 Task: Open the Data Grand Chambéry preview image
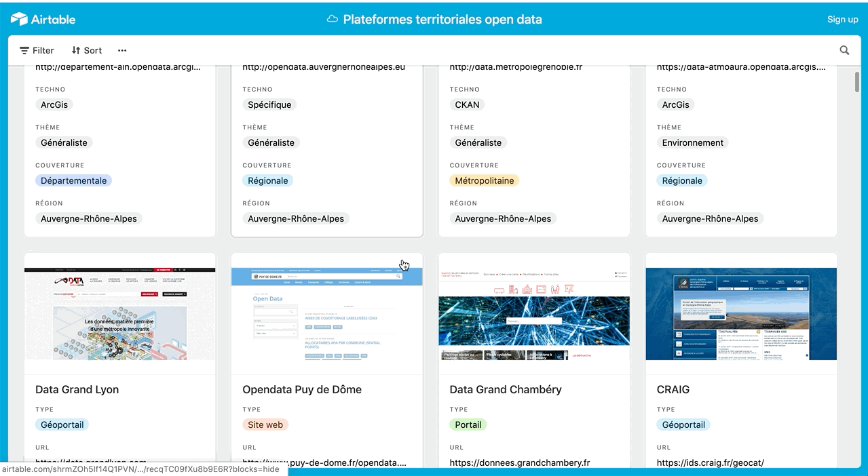coord(534,314)
